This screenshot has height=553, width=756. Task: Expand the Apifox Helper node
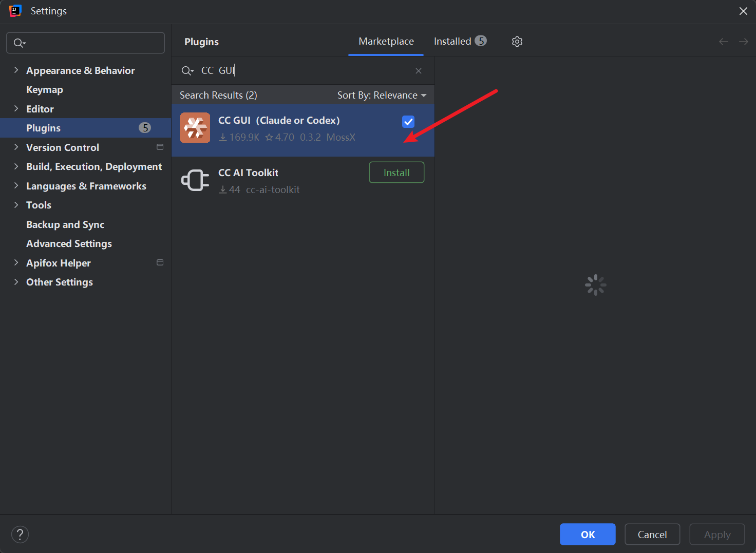[x=16, y=263]
